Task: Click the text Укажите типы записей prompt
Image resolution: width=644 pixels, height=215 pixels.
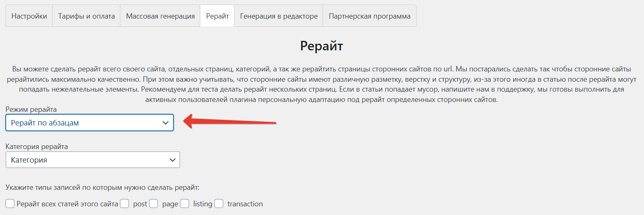Action: coord(103,188)
